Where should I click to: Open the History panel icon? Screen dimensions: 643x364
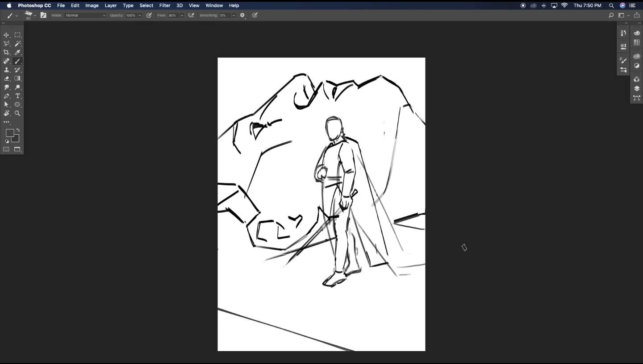tap(623, 33)
